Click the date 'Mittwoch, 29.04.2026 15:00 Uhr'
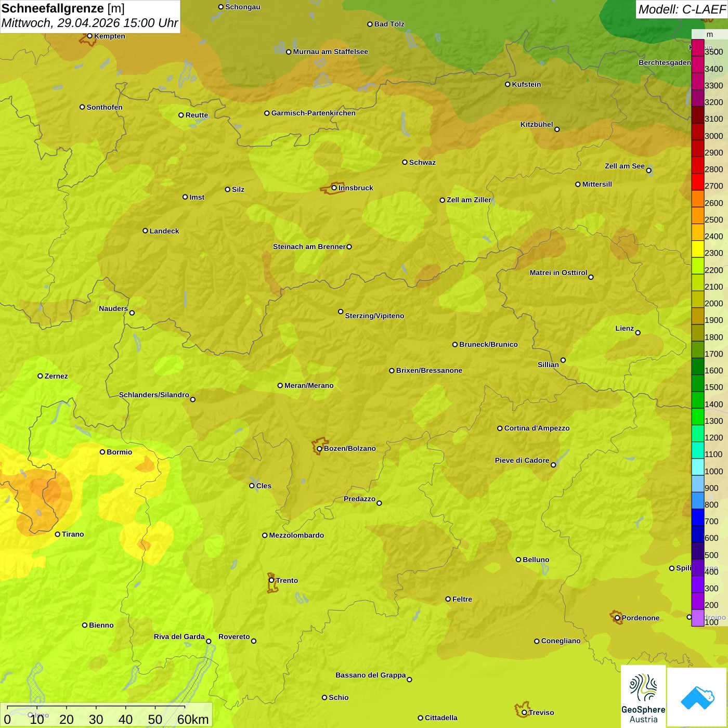The image size is (728, 728). (x=90, y=23)
